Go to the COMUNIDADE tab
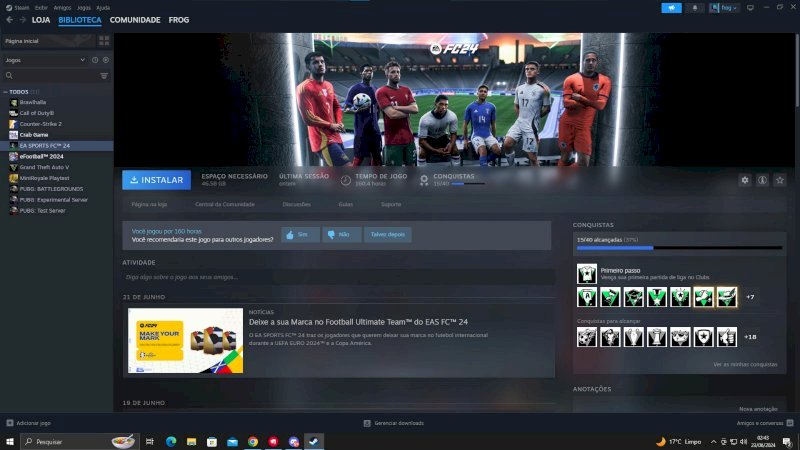Image resolution: width=800 pixels, height=450 pixels. pyautogui.click(x=135, y=20)
